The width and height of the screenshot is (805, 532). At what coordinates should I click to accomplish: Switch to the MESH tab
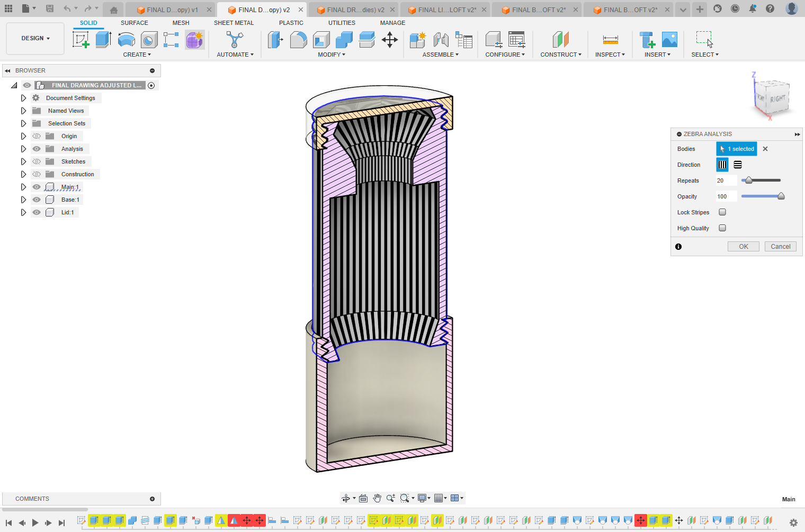click(x=181, y=23)
